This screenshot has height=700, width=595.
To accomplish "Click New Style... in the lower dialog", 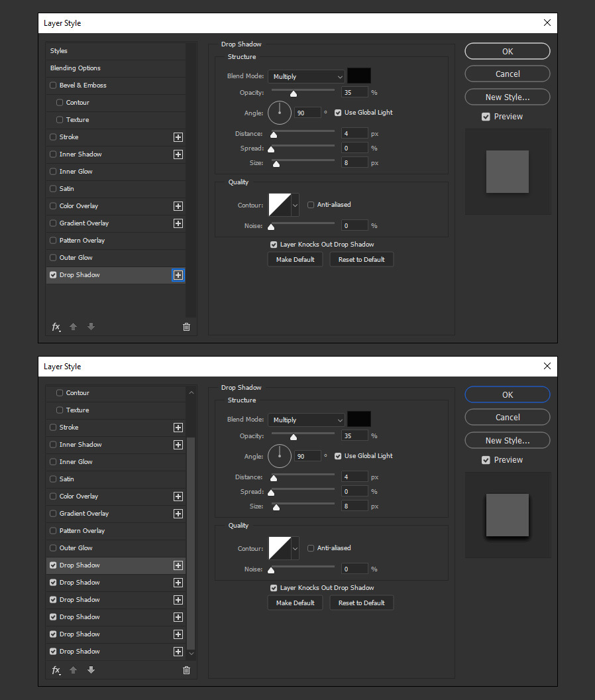I will click(508, 441).
